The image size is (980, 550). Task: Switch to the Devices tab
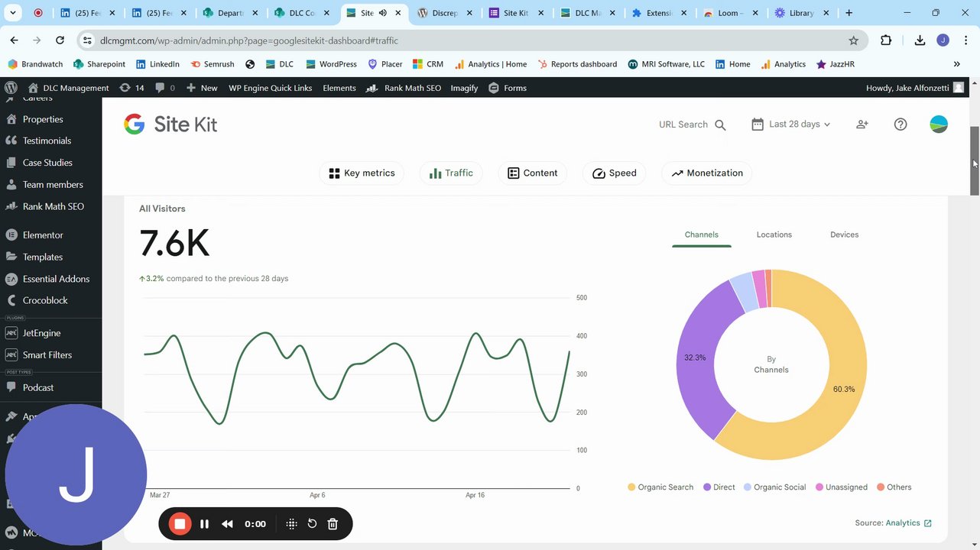(x=844, y=235)
